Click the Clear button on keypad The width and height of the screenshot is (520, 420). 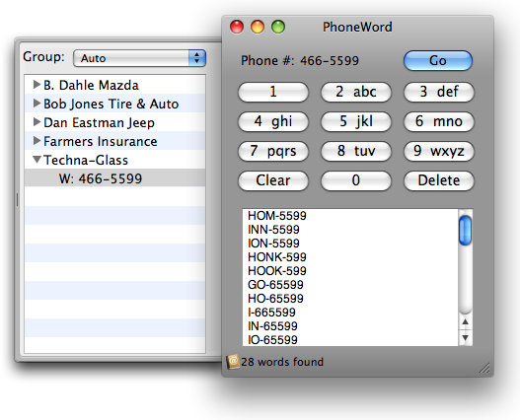[x=273, y=180]
